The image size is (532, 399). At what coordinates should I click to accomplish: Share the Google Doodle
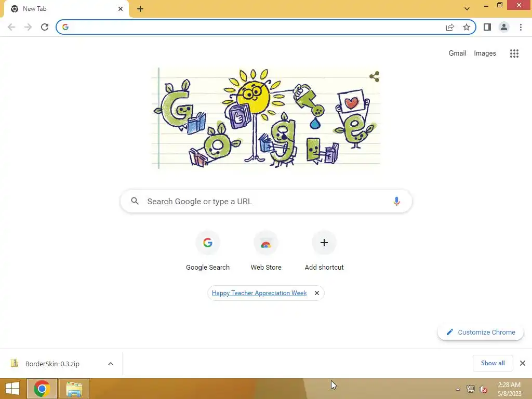tap(374, 76)
